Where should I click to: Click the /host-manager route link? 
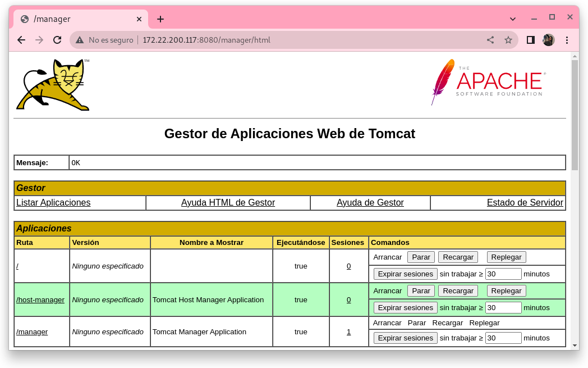(x=40, y=300)
